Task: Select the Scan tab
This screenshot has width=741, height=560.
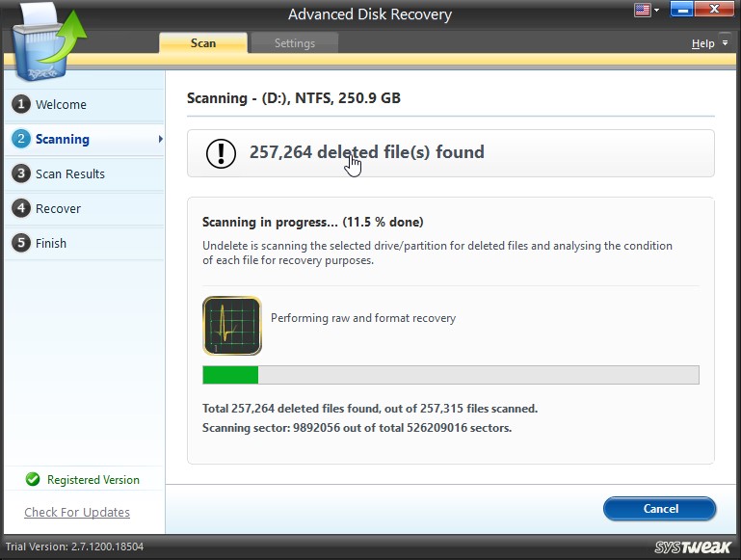Action: tap(203, 43)
